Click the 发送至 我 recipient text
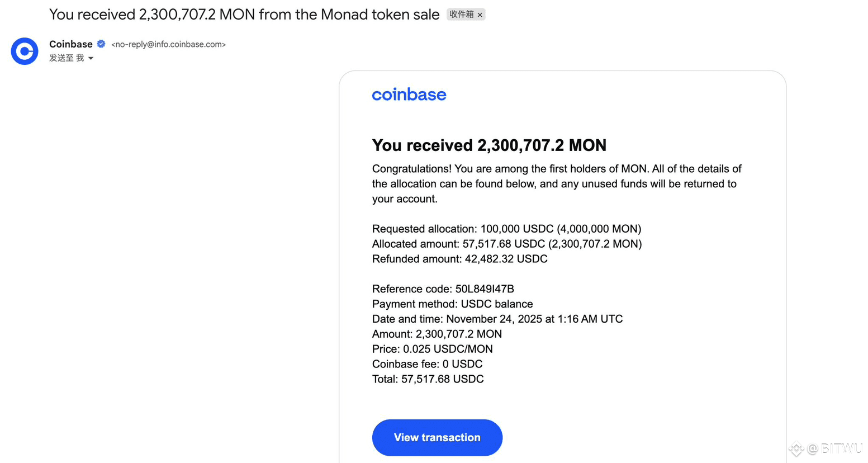868x463 pixels. tap(67, 58)
